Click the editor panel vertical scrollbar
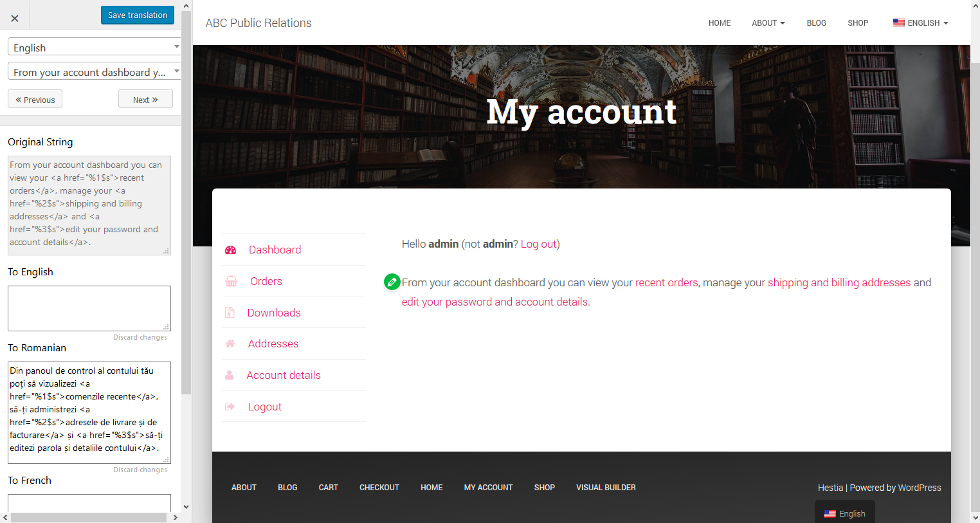The height and width of the screenshot is (523, 980). pos(186,203)
